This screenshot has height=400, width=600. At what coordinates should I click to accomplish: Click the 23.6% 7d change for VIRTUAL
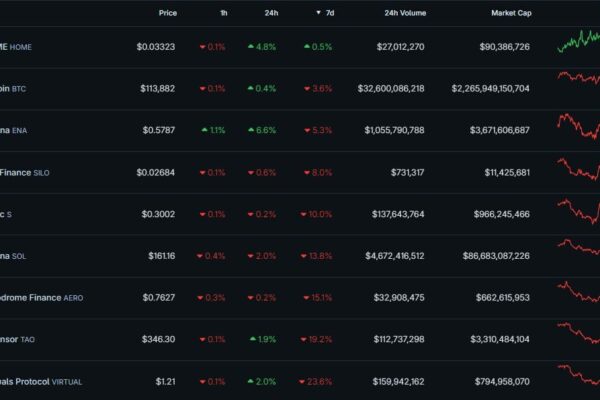[x=316, y=382]
